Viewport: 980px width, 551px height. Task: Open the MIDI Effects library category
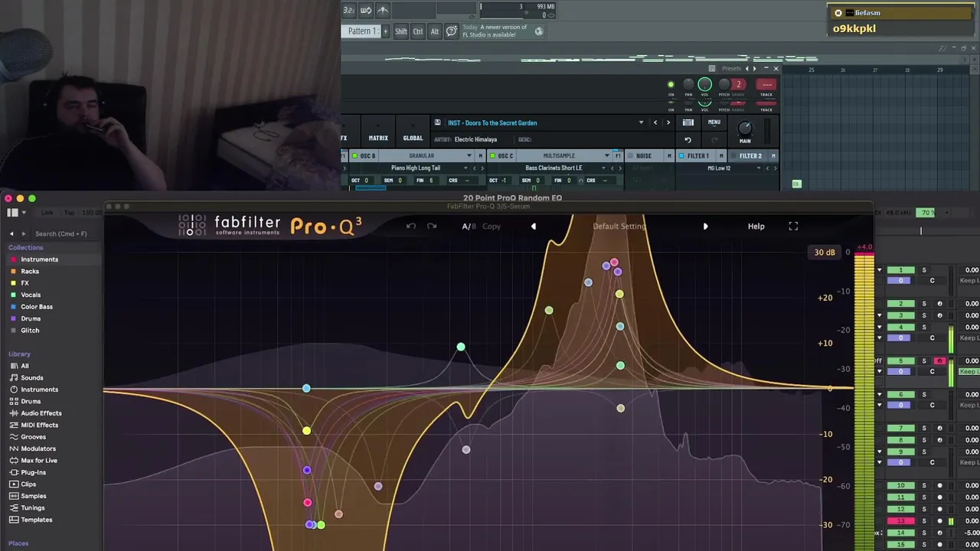coord(40,425)
